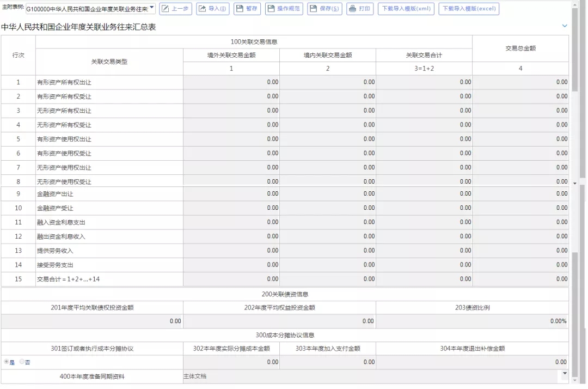
Task: Select 否 for cost sharing agreement
Action: (x=22, y=362)
